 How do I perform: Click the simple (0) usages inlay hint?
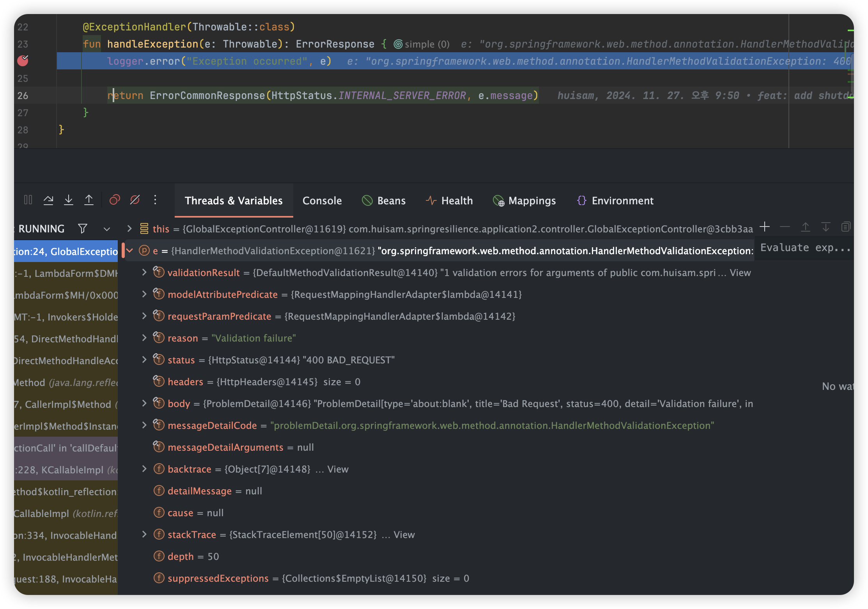click(422, 44)
